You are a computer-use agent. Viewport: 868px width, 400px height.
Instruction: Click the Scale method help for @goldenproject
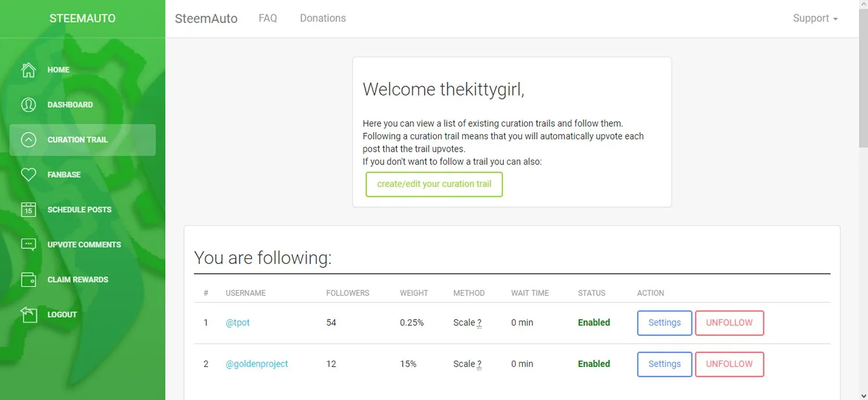[479, 364]
